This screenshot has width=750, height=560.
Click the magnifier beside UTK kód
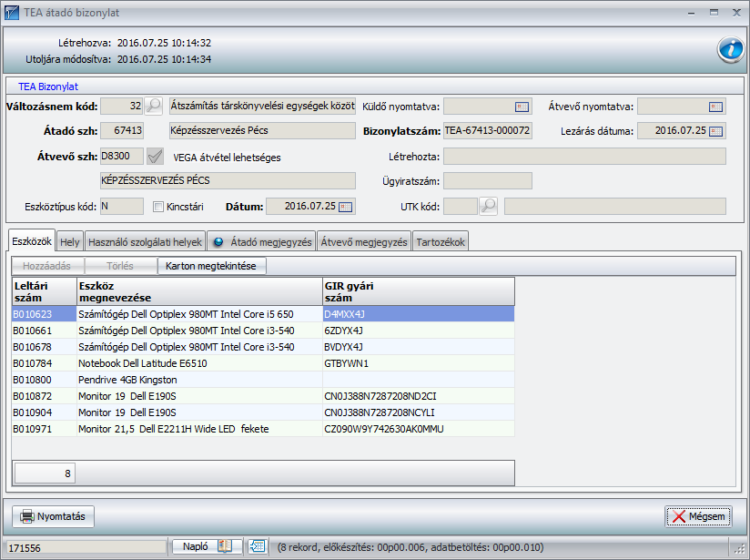click(x=489, y=207)
